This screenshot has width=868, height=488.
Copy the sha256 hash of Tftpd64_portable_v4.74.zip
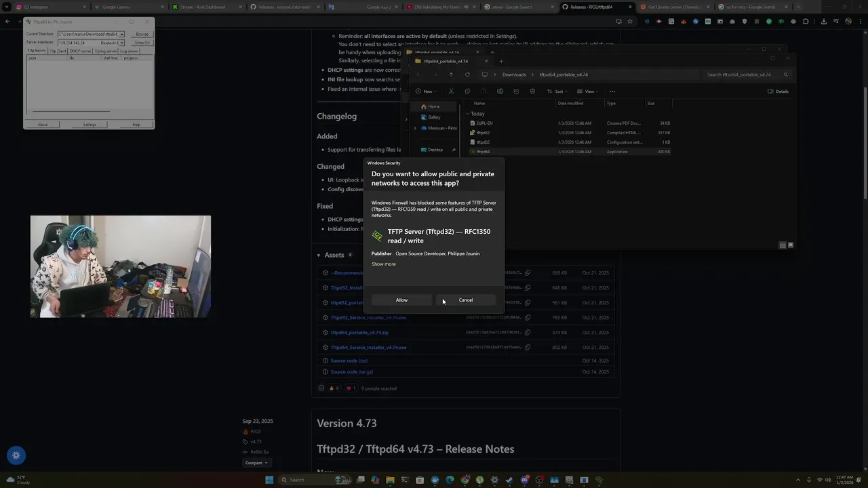click(x=528, y=333)
